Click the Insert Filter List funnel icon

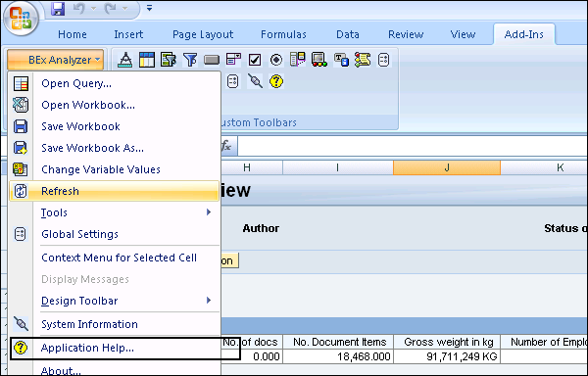tap(190, 60)
